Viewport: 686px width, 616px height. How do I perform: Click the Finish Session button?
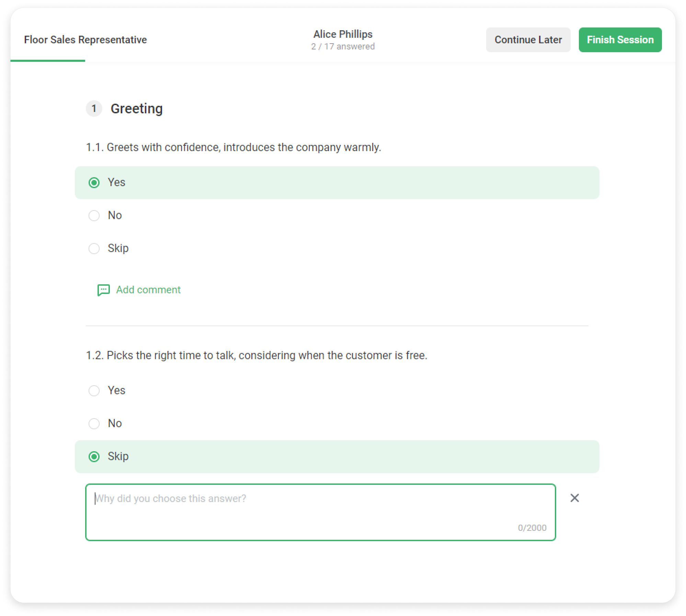(x=620, y=40)
